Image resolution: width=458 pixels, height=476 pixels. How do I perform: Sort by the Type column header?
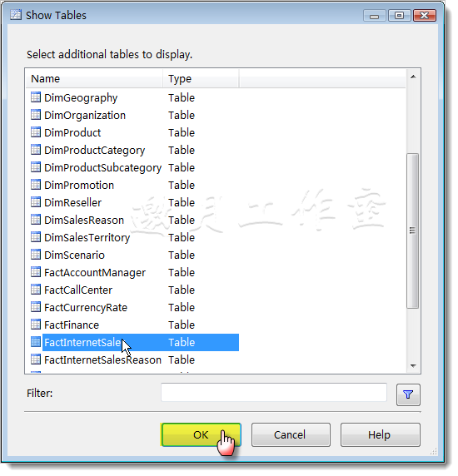tap(201, 78)
